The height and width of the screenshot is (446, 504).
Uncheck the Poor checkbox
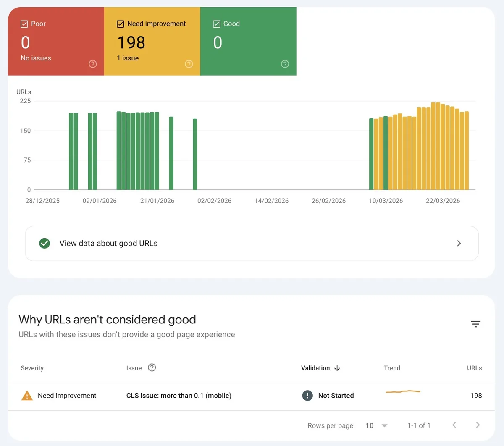pyautogui.click(x=24, y=24)
